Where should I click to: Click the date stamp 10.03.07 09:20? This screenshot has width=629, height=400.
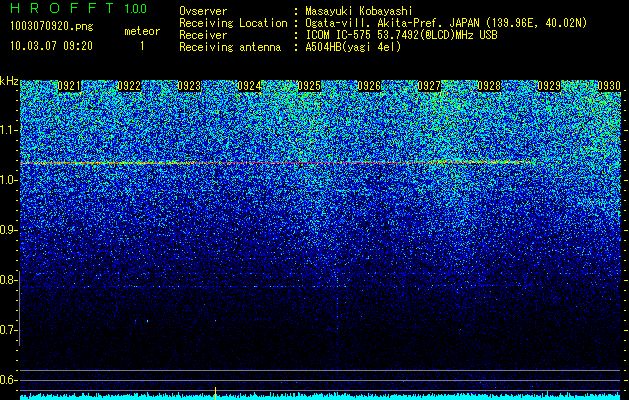click(x=51, y=46)
